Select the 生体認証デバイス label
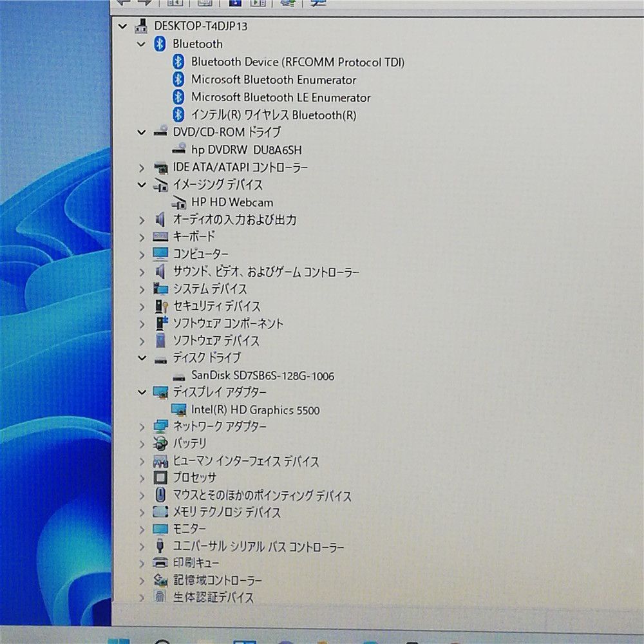The height and width of the screenshot is (644, 644). click(213, 597)
